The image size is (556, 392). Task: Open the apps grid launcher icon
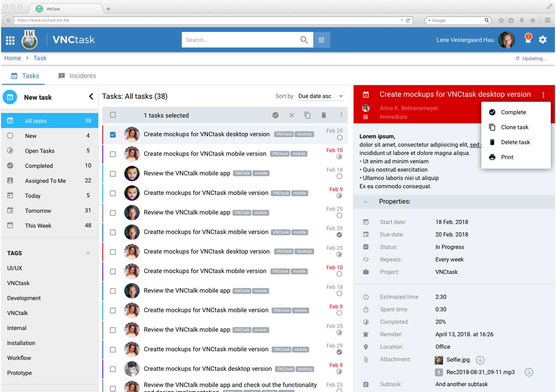tap(10, 40)
